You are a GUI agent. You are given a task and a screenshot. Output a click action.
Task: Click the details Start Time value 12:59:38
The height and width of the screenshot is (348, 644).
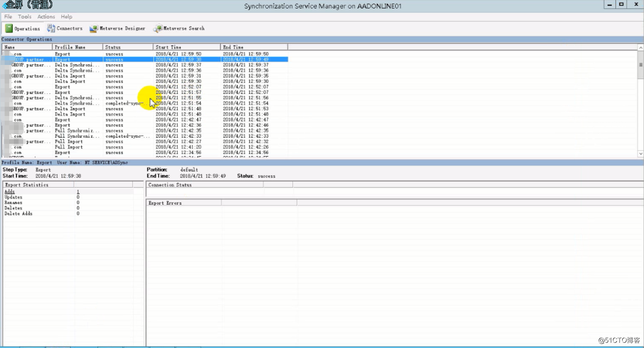click(x=58, y=176)
